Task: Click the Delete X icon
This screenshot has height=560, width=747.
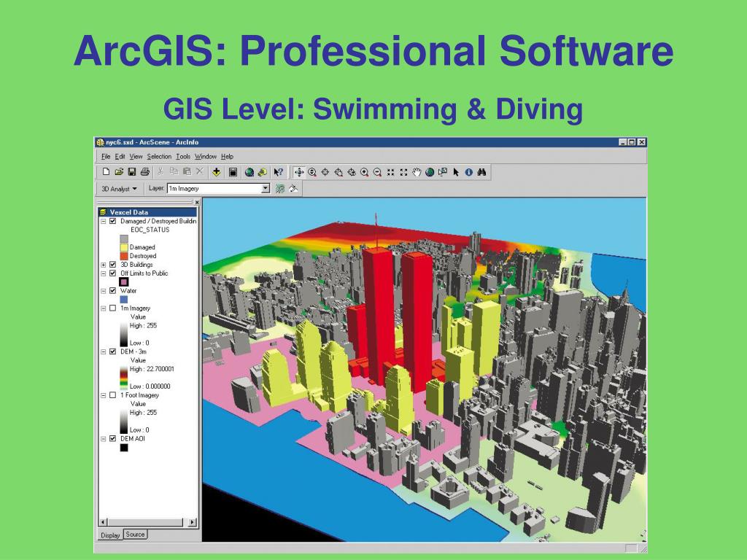Action: [x=200, y=172]
